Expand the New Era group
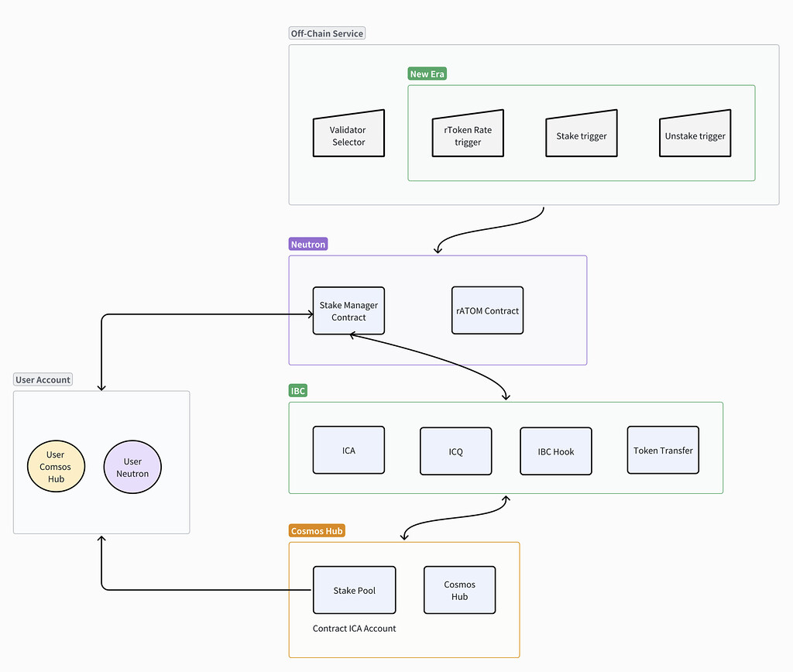 427,73
